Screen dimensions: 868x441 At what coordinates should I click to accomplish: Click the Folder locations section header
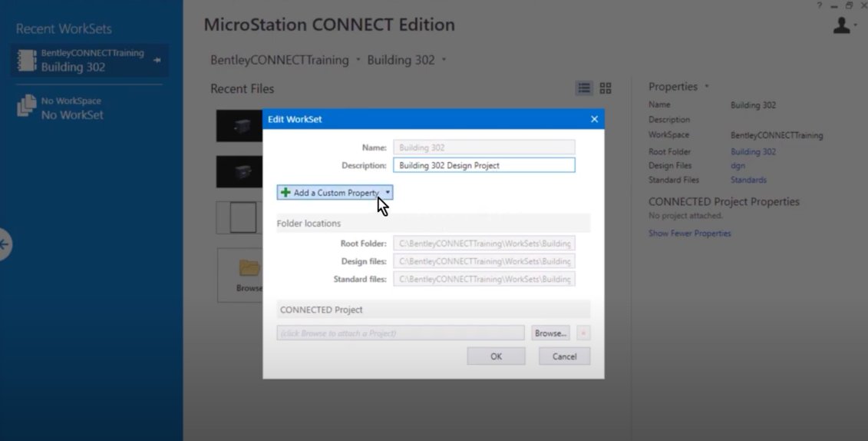[434, 224]
